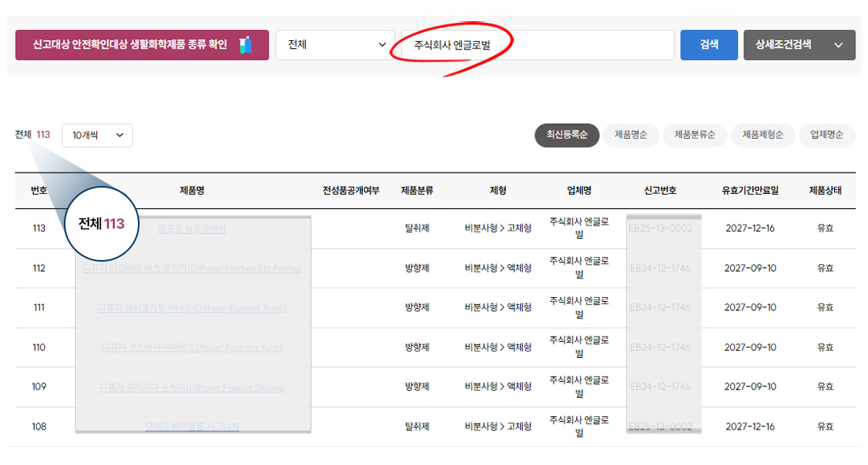
Task: Click the product-type check button's bottle icon
Action: [245, 45]
